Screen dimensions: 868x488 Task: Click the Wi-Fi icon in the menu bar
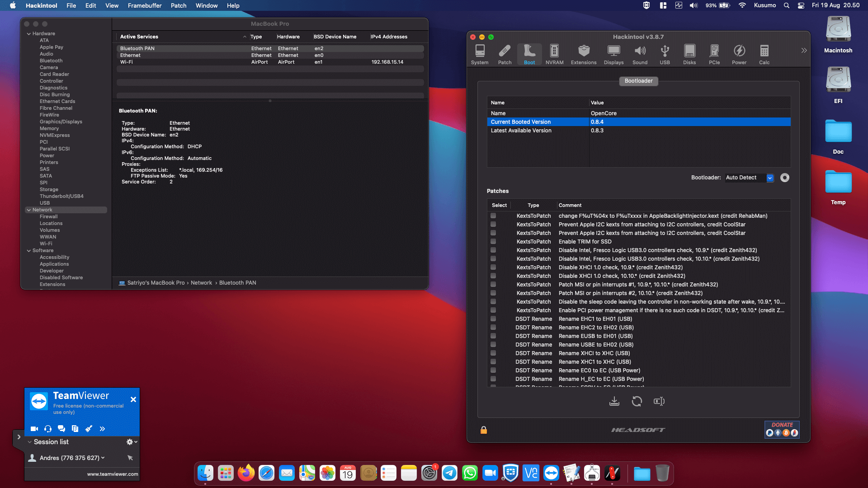pyautogui.click(x=742, y=5)
